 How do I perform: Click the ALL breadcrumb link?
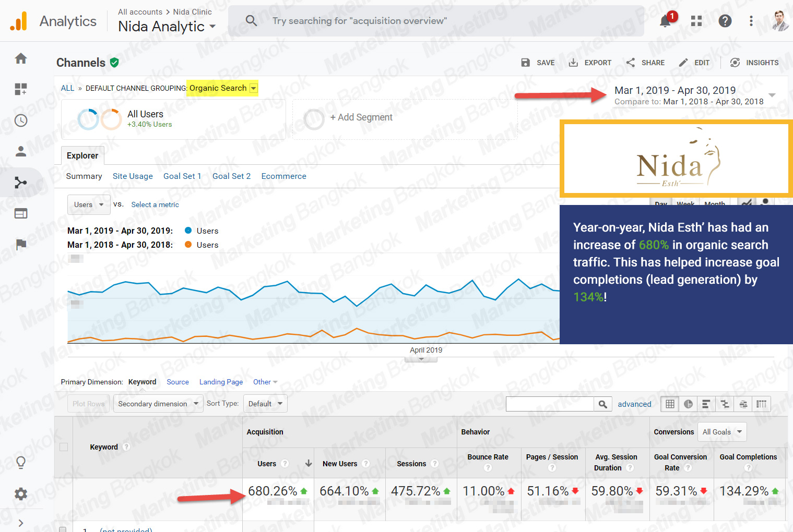click(x=67, y=88)
